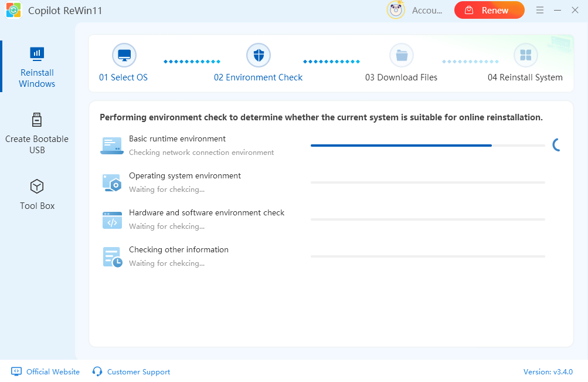This screenshot has height=382, width=588.
Task: Open Create Bootable USB section
Action: pos(37,133)
